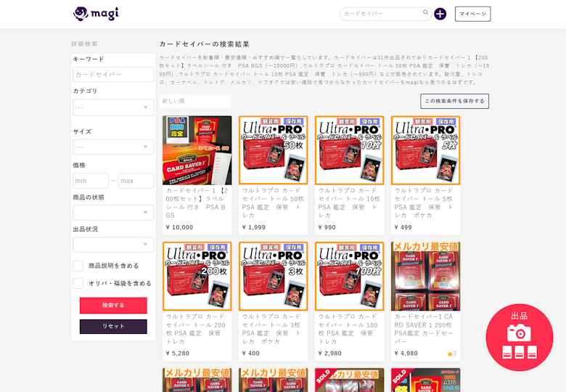
Task: Enable 商品説明を含める checkbox
Action: pyautogui.click(x=78, y=266)
